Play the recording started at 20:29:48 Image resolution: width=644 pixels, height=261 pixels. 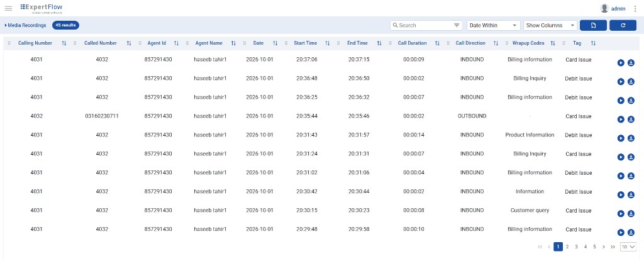point(621,233)
